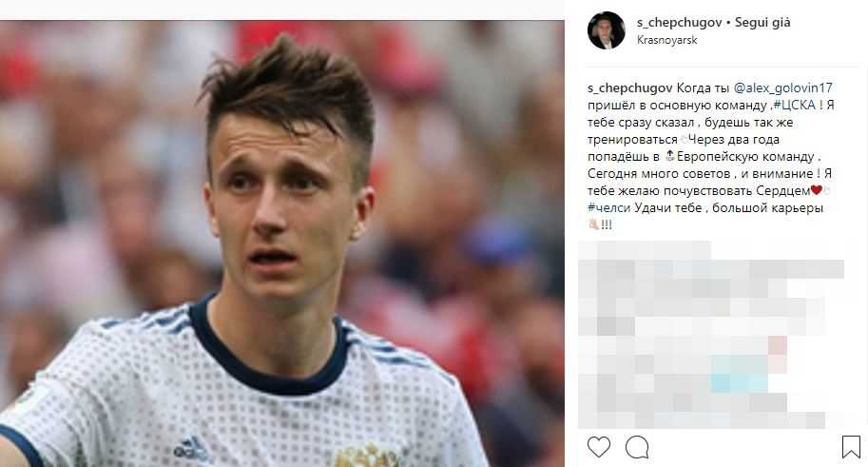Open s_chepchugov username in the post header
The width and height of the screenshot is (868, 467).
pos(679,23)
